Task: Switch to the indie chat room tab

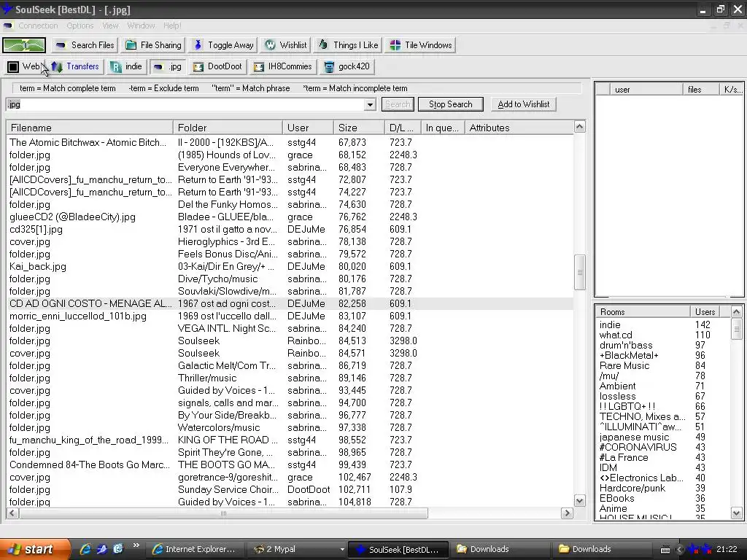Action: tap(126, 66)
